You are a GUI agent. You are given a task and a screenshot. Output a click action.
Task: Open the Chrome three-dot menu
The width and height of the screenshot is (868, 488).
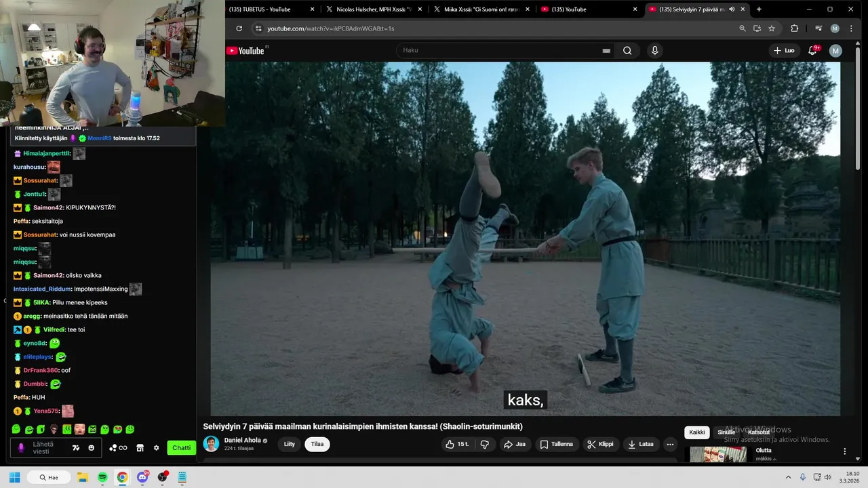(x=851, y=28)
